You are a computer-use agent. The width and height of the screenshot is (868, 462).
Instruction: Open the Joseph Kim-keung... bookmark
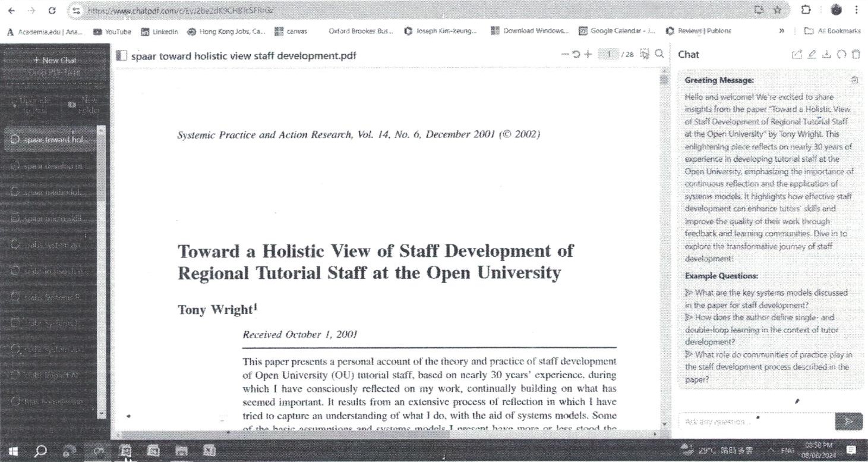(x=440, y=31)
